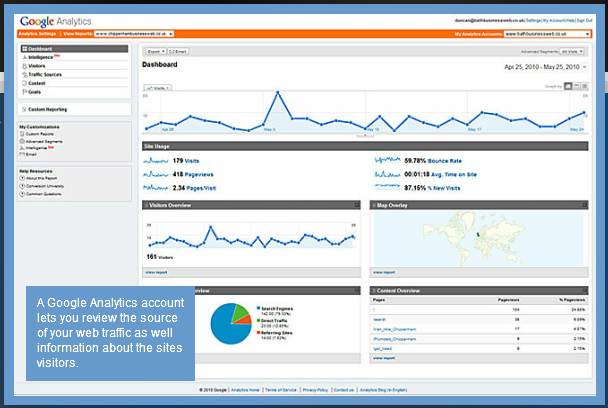Open the Custom Reporting icon

pos(24,109)
